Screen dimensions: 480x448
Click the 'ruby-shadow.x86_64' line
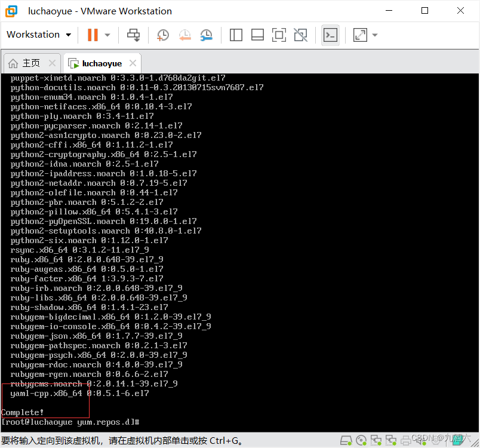coord(89,308)
